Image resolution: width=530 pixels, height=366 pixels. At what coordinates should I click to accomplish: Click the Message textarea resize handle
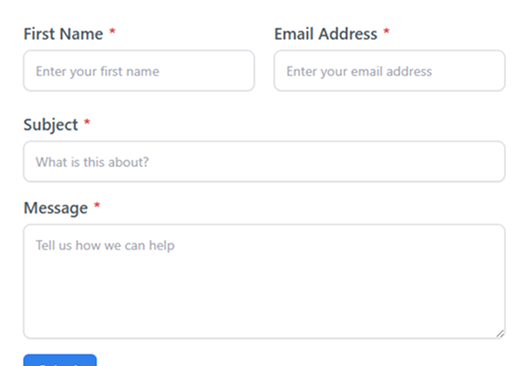point(500,334)
